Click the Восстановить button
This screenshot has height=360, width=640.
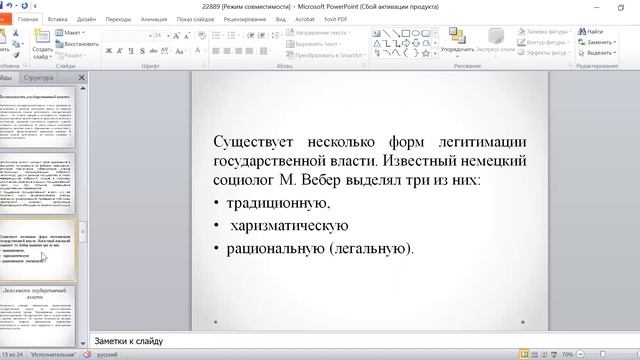77,44
